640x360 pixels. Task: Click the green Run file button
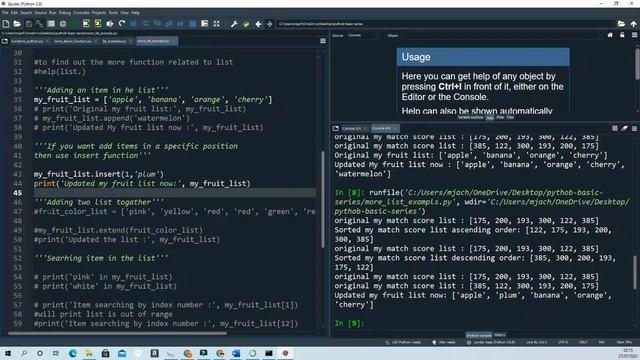pyautogui.click(x=74, y=24)
